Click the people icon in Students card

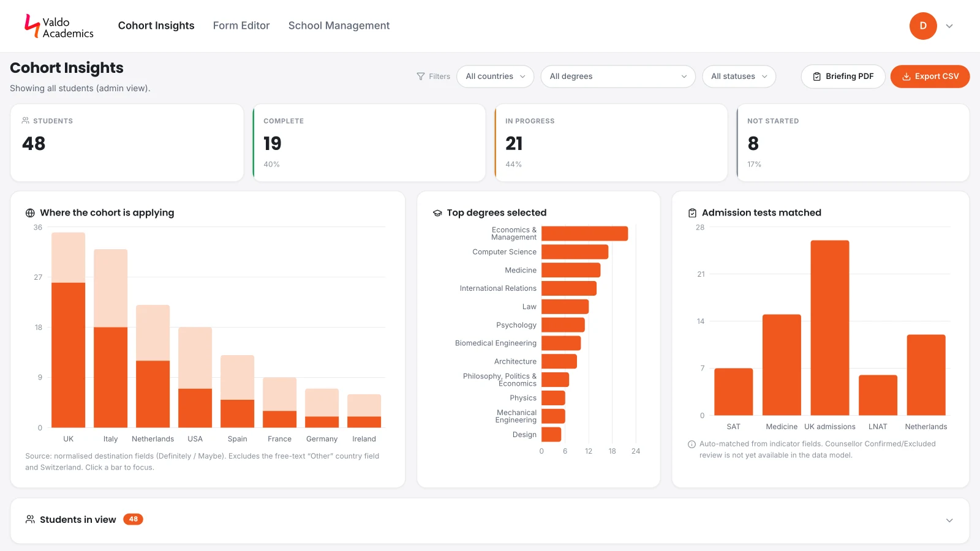(26, 121)
